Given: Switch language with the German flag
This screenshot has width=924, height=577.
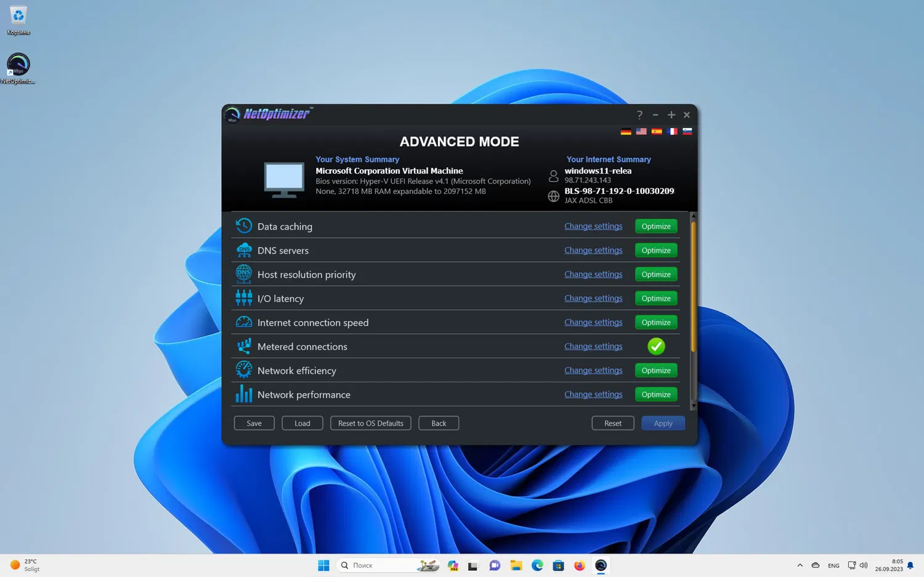Looking at the screenshot, I should [626, 131].
